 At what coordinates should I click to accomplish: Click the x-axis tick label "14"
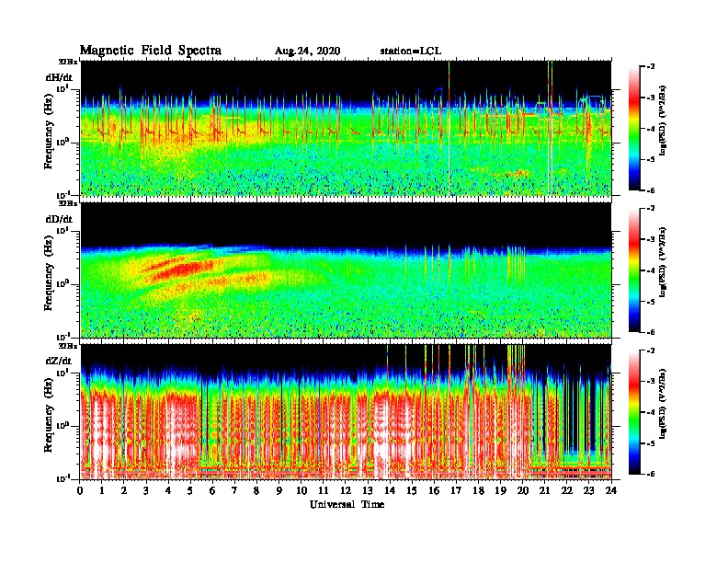(x=390, y=490)
